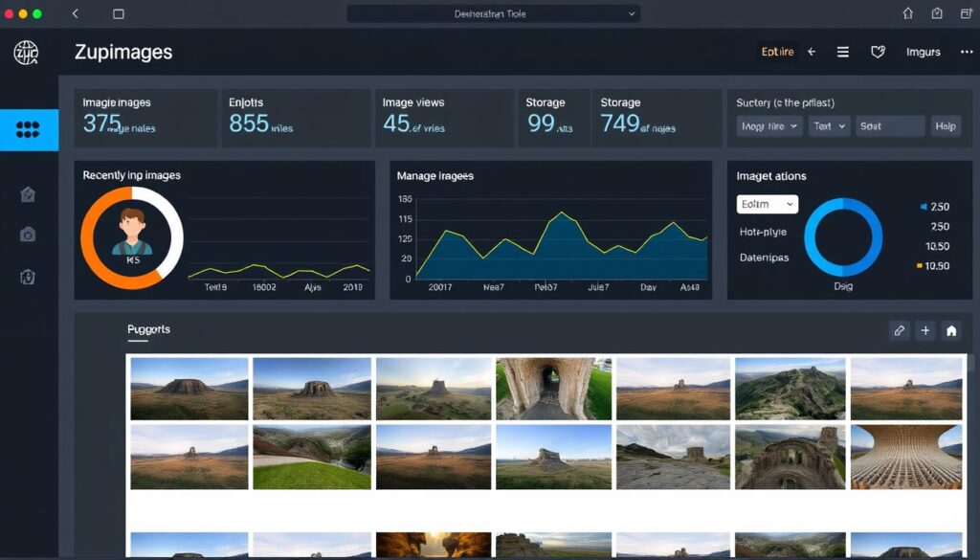
Task: Click the pencil edit icon in Puggorts panel
Action: [x=900, y=330]
